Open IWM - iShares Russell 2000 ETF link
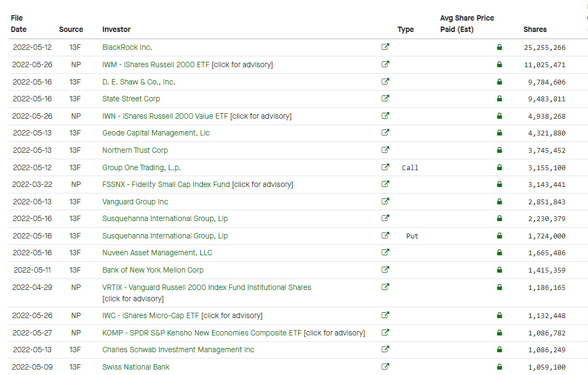This screenshot has width=588, height=375. 155,64
